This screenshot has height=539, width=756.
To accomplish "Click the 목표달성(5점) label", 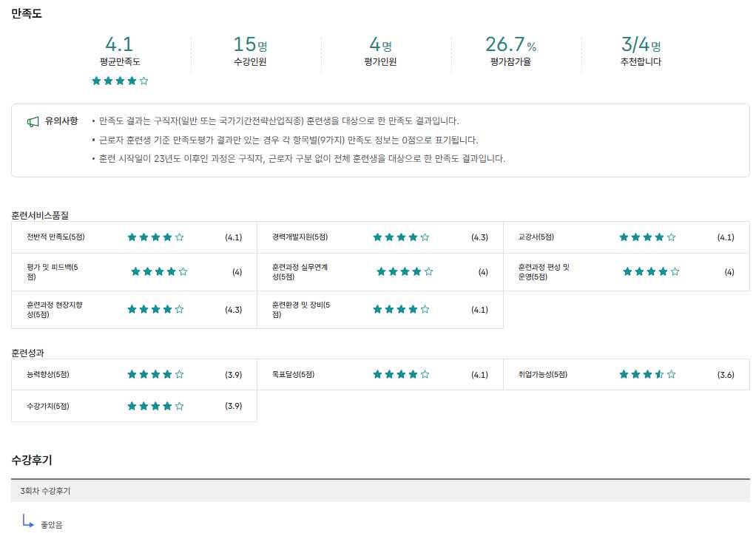I will pyautogui.click(x=293, y=375).
